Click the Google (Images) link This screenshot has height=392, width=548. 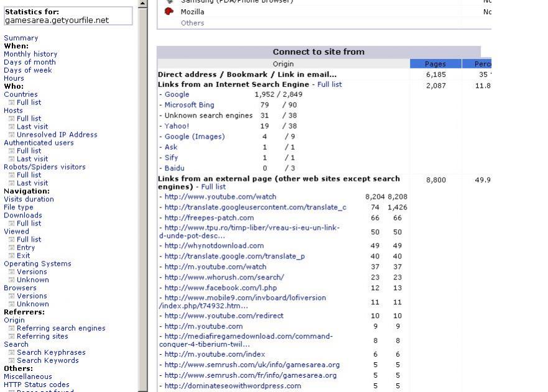point(195,137)
